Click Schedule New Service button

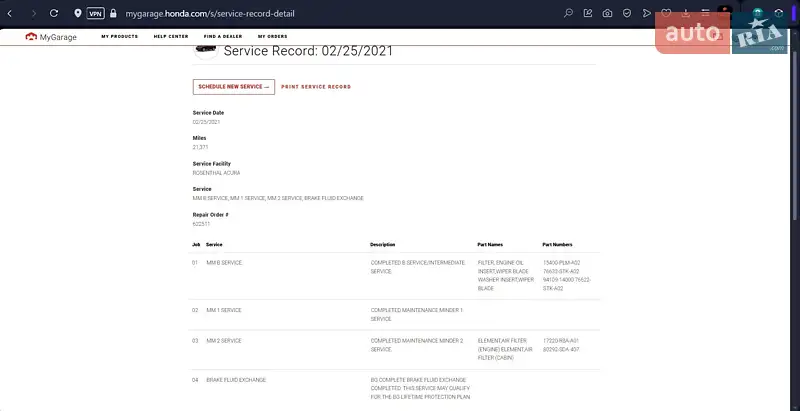click(x=234, y=87)
